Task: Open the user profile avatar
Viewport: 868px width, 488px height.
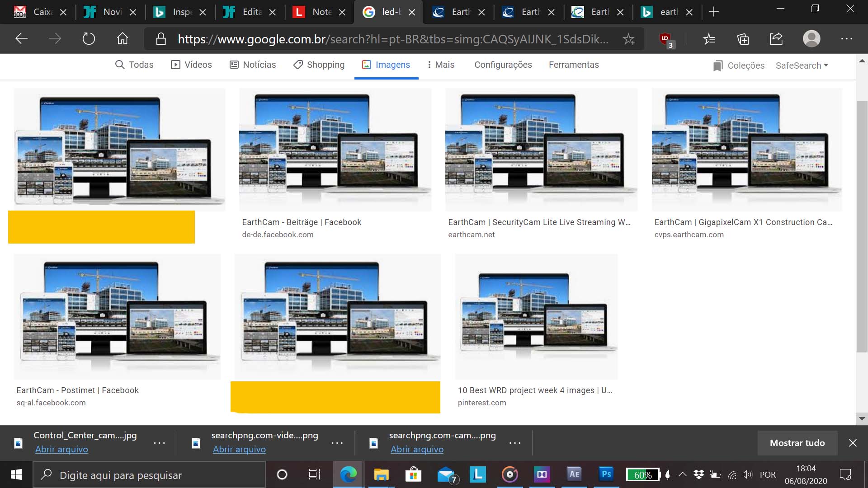Action: pyautogui.click(x=811, y=39)
